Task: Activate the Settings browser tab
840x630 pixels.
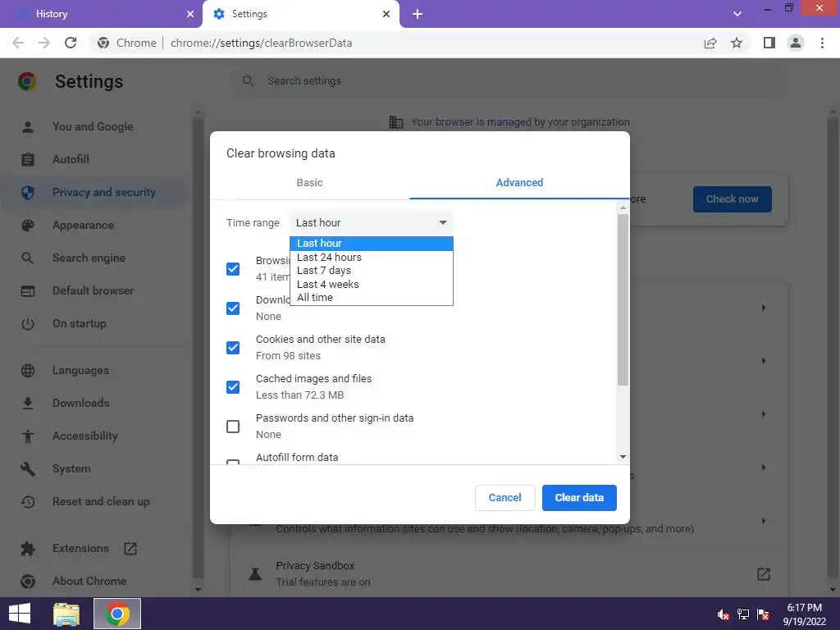Action: coord(301,14)
